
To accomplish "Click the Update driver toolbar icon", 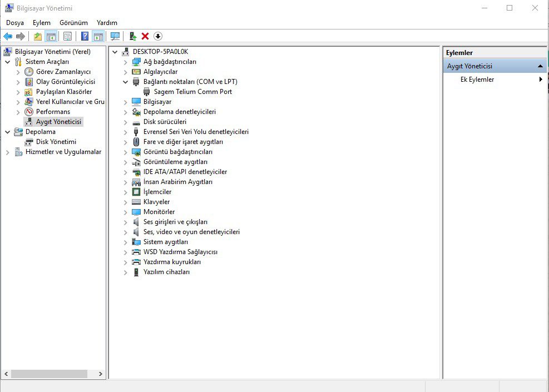I will point(132,37).
